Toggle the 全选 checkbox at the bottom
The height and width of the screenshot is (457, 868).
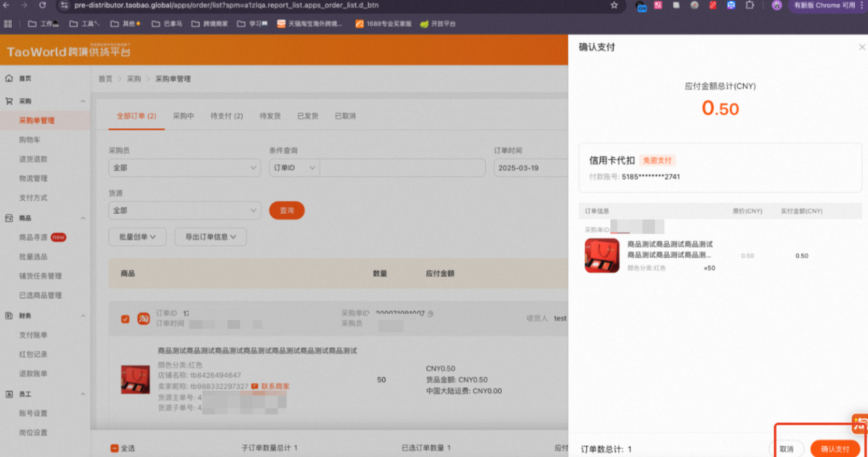[114, 448]
